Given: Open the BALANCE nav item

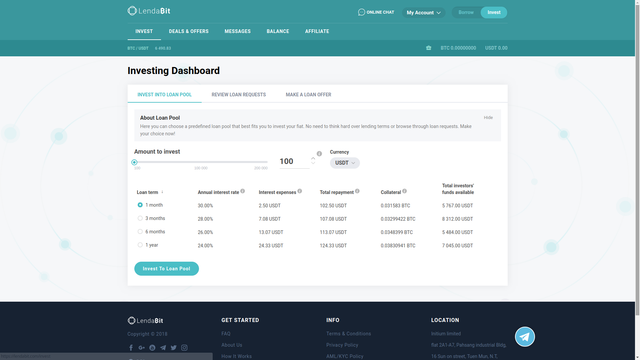Looking at the screenshot, I should pos(278,31).
